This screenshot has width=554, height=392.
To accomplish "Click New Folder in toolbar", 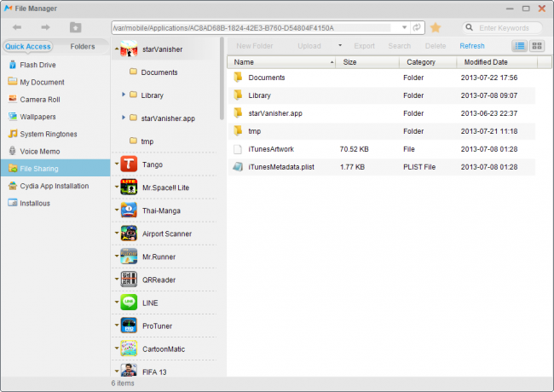I will pyautogui.click(x=254, y=46).
